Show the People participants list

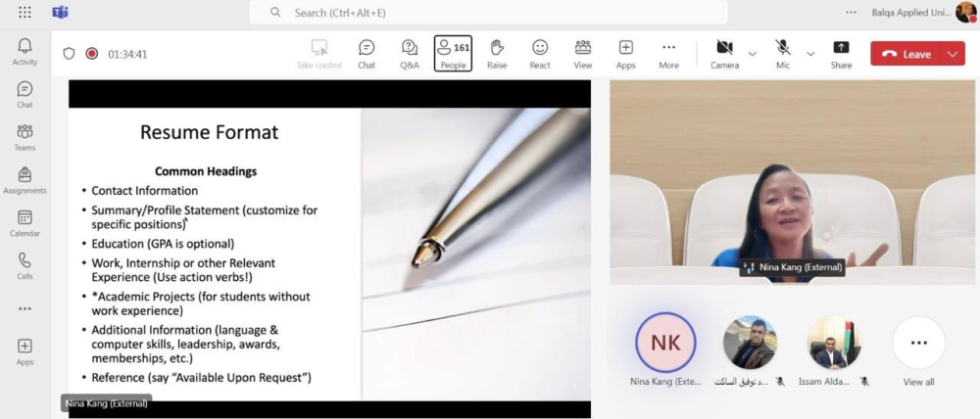(x=453, y=53)
